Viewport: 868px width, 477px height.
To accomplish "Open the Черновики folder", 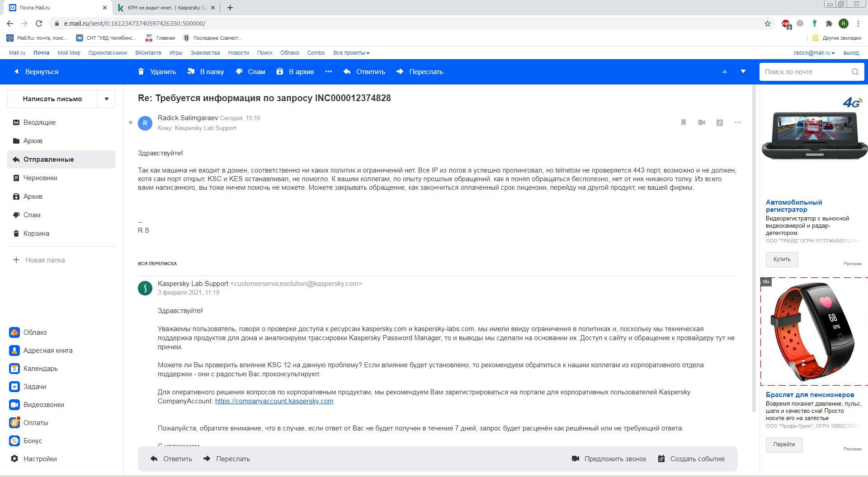I will [x=61, y=178].
